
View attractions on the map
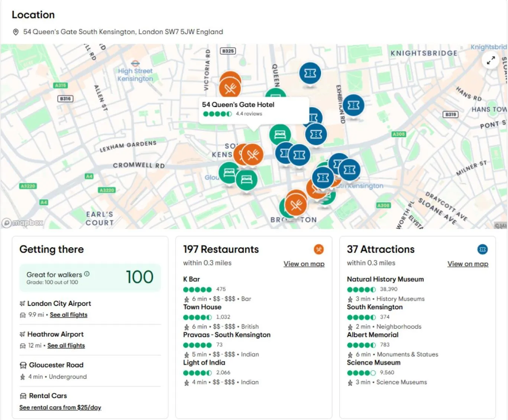[x=467, y=264]
